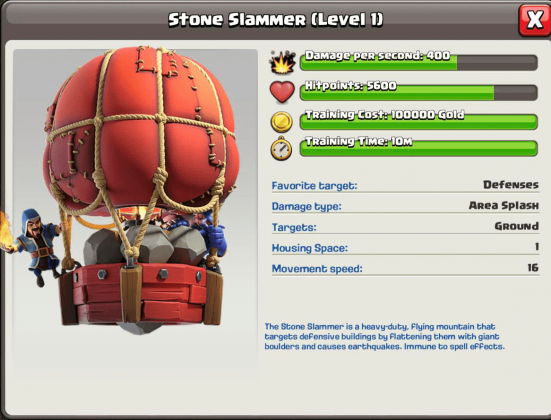Click the damage explosion icon
This screenshot has height=420, width=551.
[x=282, y=62]
